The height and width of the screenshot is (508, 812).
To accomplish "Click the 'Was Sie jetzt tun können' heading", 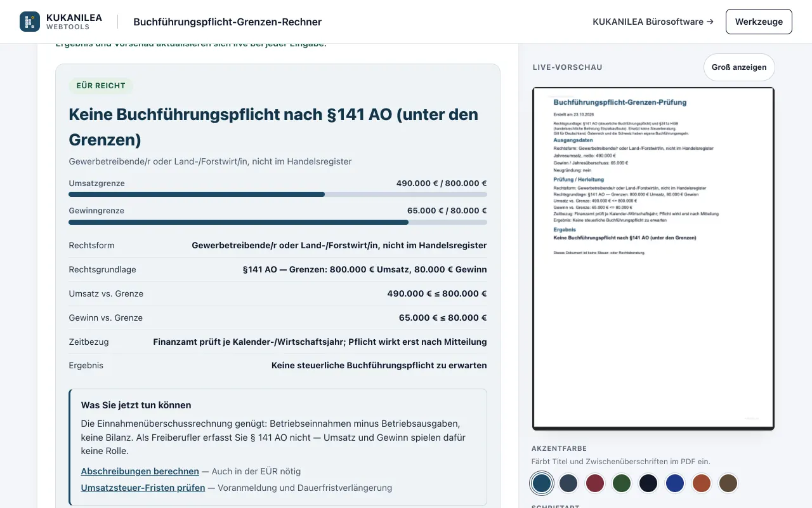I will click(x=136, y=405).
